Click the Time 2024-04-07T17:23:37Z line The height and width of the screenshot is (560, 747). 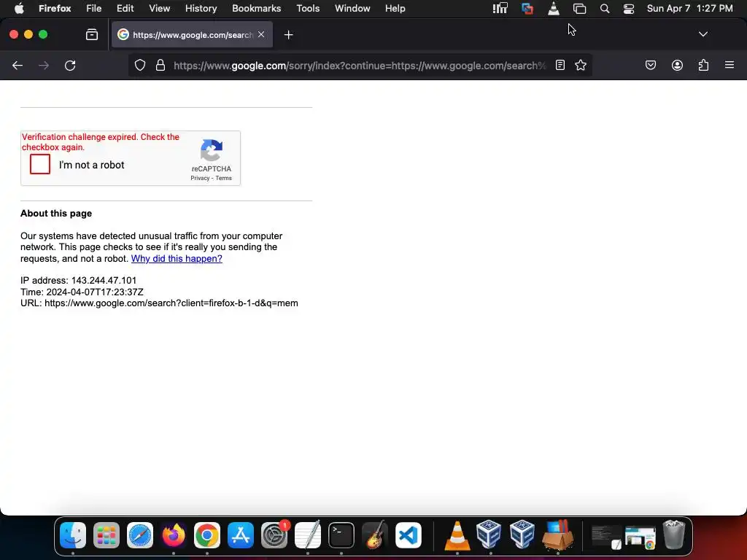click(x=82, y=292)
